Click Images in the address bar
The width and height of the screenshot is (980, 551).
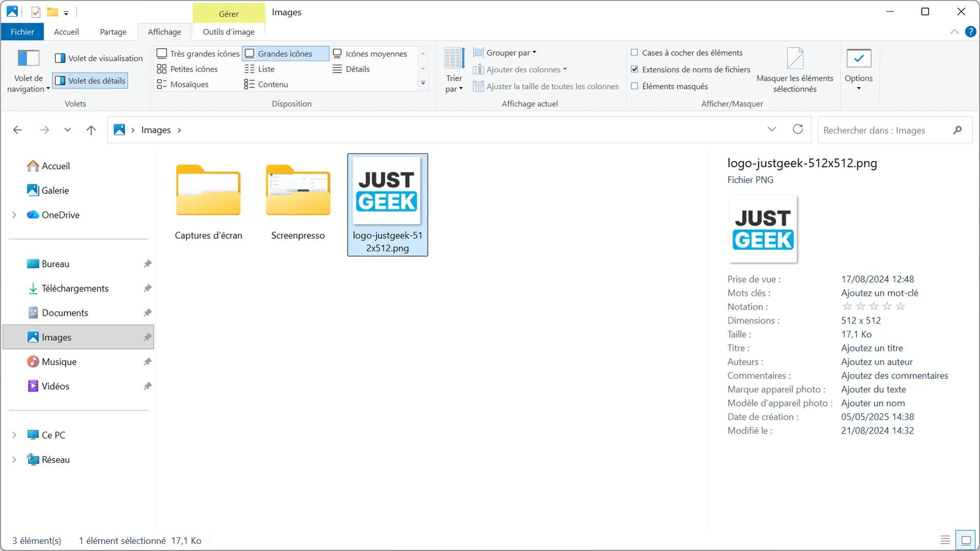[156, 130]
